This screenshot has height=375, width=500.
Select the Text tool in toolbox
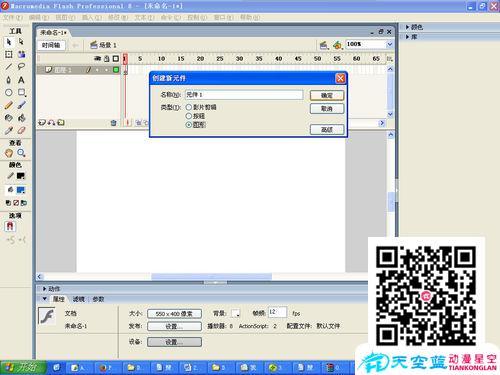pyautogui.click(x=21, y=80)
